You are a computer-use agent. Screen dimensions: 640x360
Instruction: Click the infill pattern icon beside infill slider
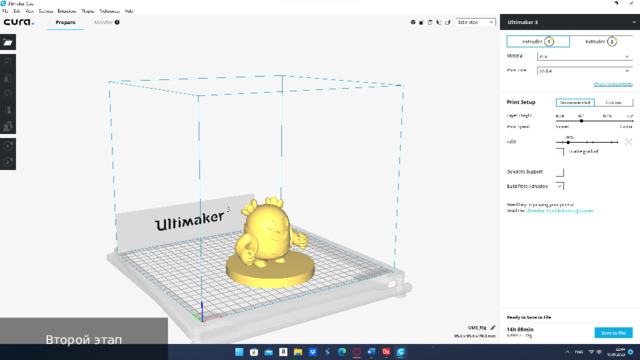coord(628,142)
